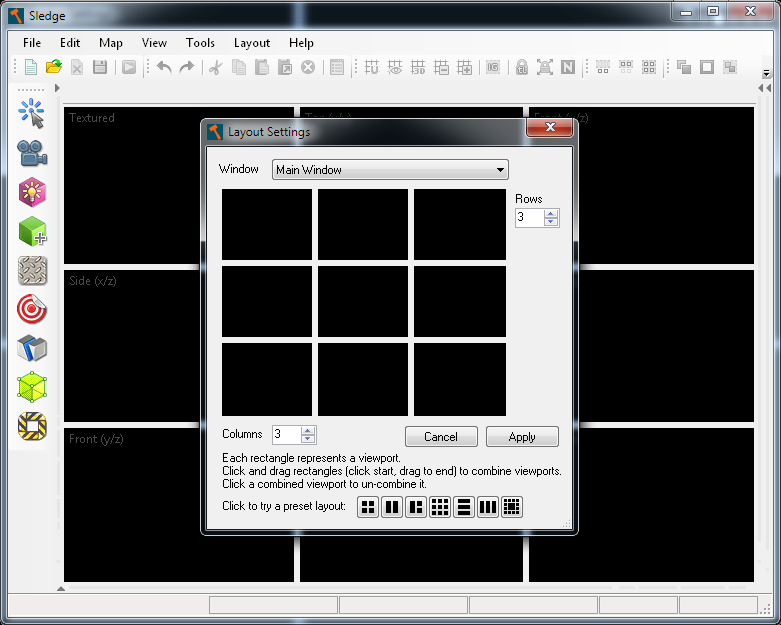Select the Vertex Manipulation tool
Viewport: 781px width, 625px height.
point(32,387)
